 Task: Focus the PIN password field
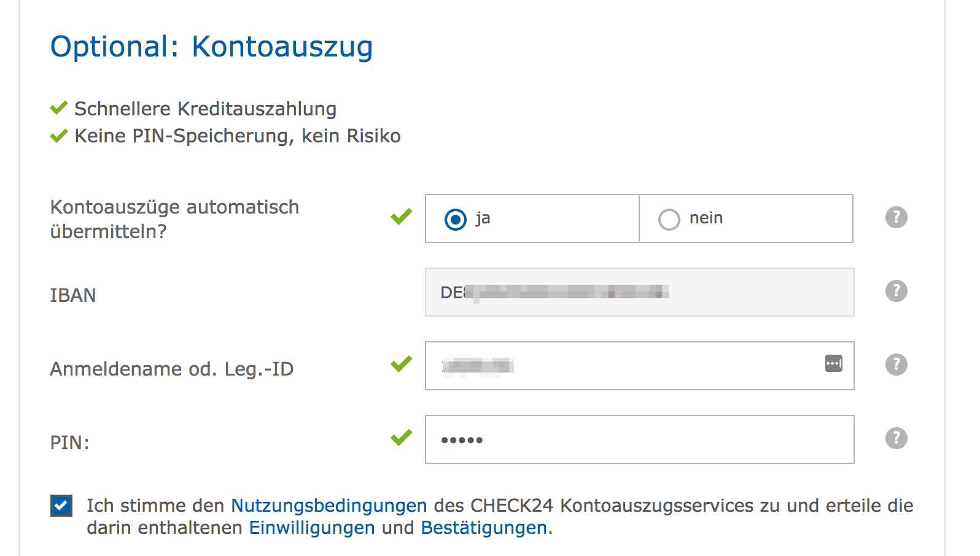639,439
